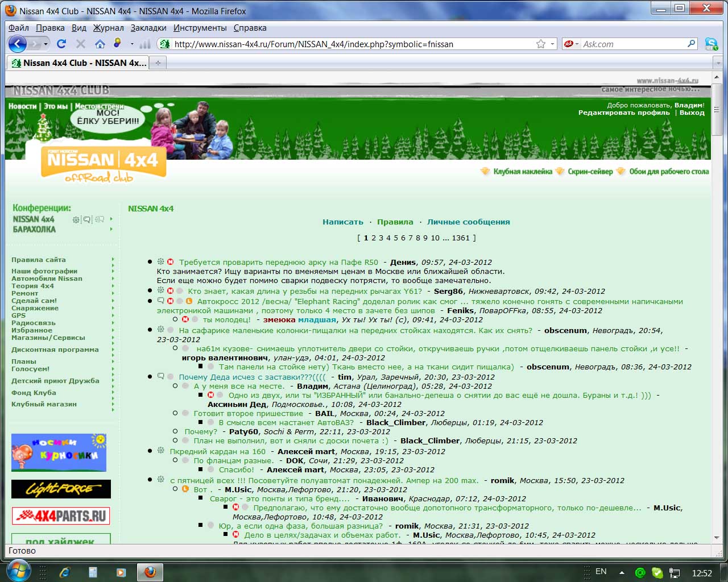Image resolution: width=728 pixels, height=582 pixels.
Task: Open the Наши фотографии sidebar link
Action: pyautogui.click(x=44, y=271)
